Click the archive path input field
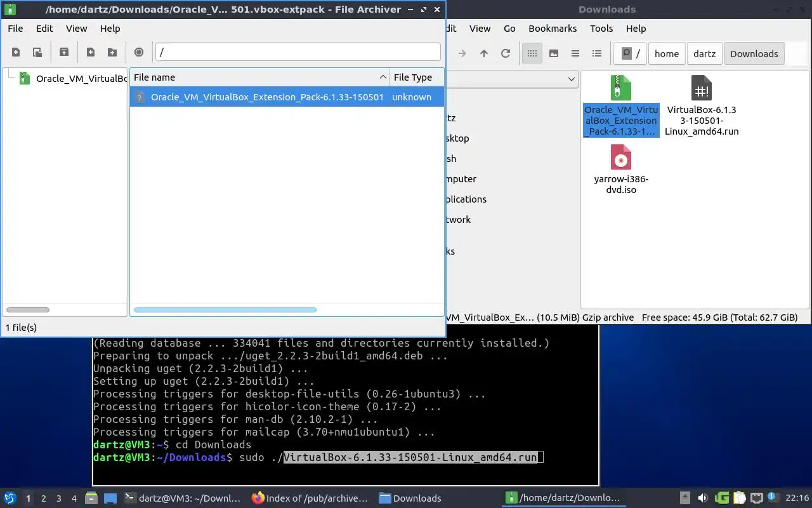The image size is (812, 508). coord(298,52)
